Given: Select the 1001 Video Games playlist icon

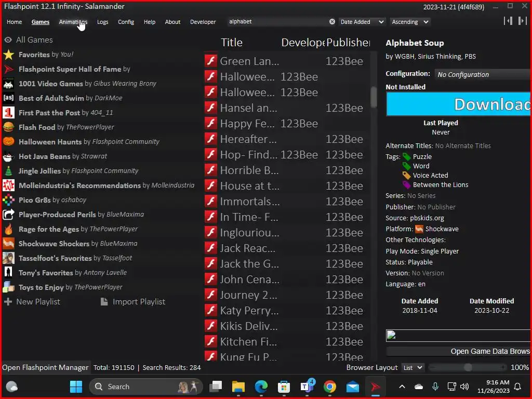Looking at the screenshot, I should point(8,84).
